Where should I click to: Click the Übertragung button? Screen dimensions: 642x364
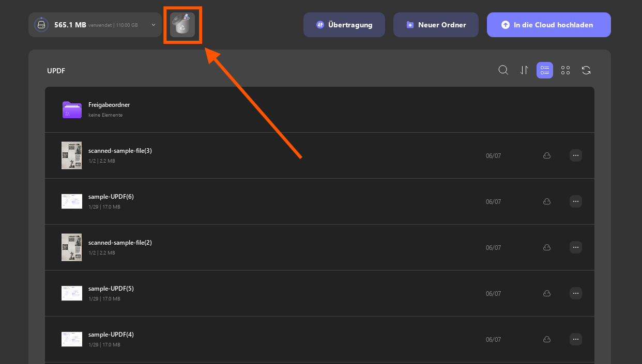[x=344, y=25]
